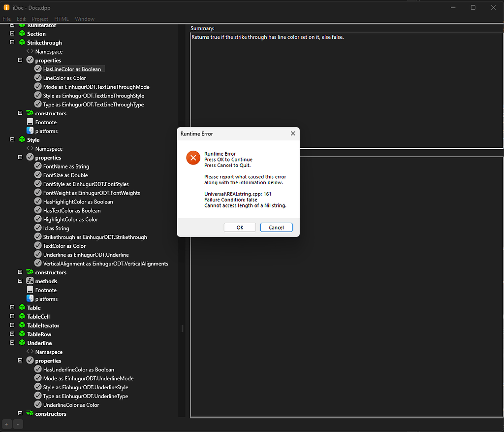Toggle the check on UnderlineColor as Color
This screenshot has height=432, width=504.
pyautogui.click(x=38, y=405)
